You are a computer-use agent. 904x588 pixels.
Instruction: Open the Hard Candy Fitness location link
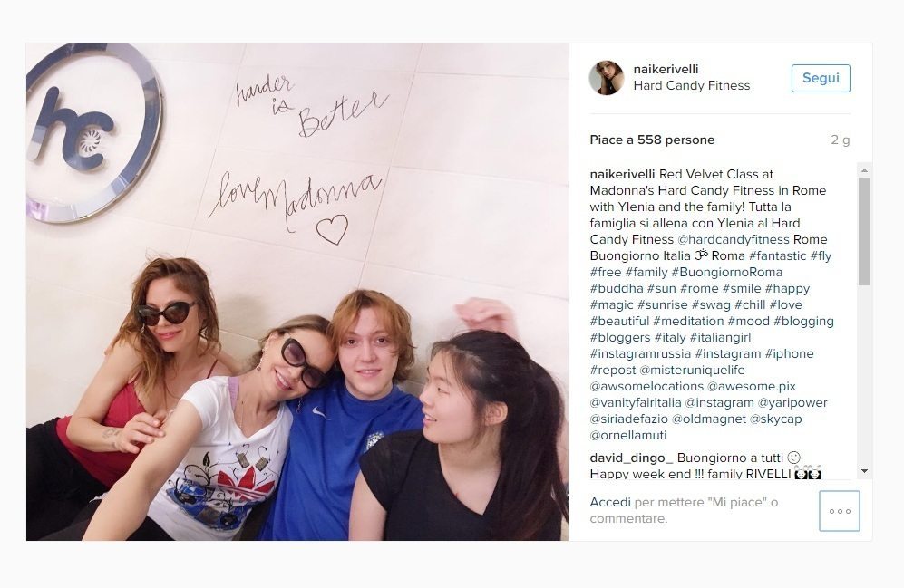click(x=691, y=85)
